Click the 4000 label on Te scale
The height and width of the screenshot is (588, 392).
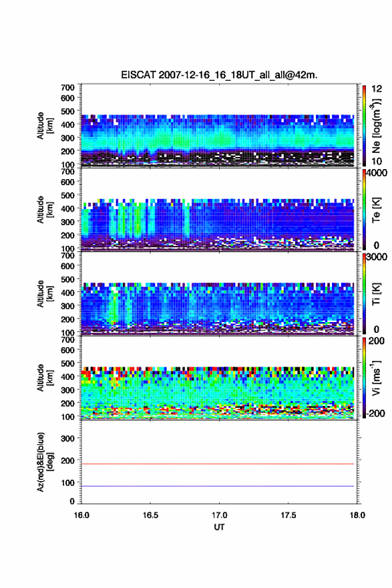click(377, 173)
